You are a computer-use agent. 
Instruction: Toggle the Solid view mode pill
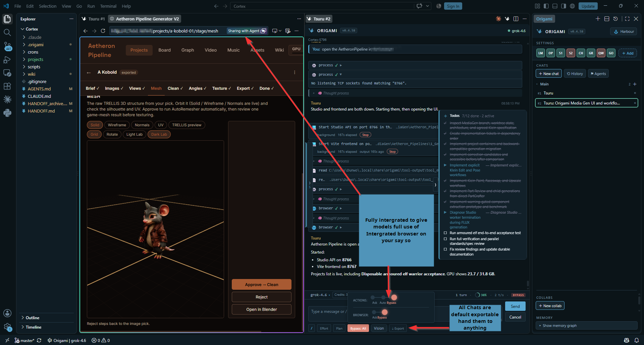tap(95, 125)
